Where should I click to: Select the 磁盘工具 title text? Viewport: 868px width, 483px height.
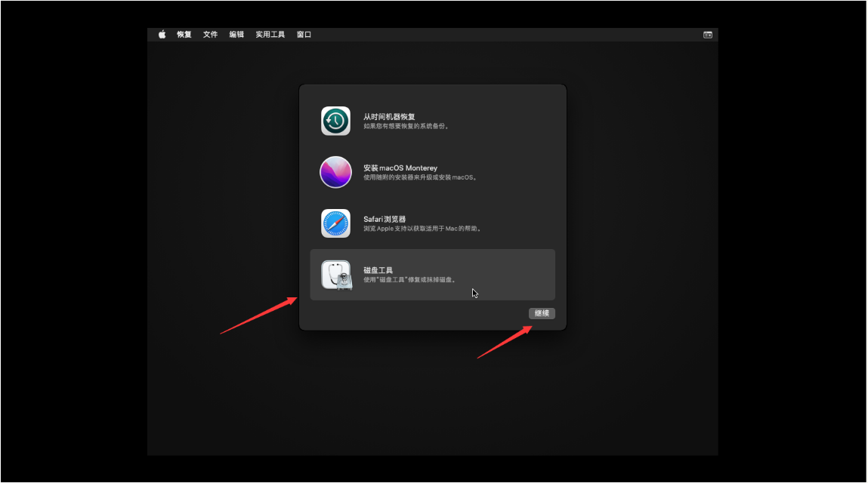pos(378,270)
